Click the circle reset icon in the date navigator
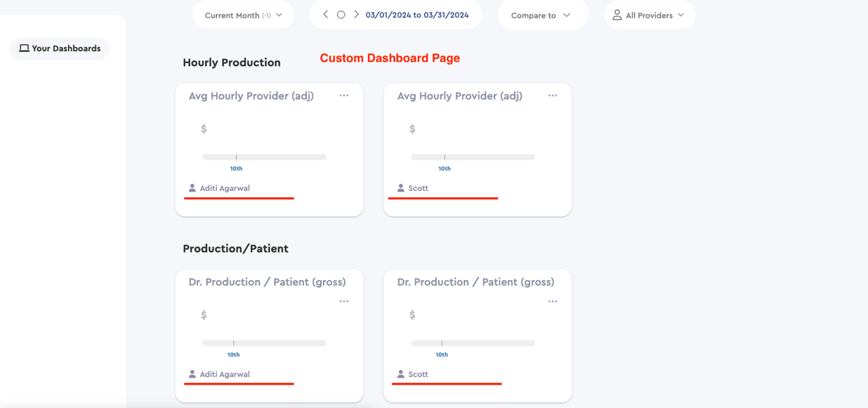The image size is (868, 408). click(341, 14)
